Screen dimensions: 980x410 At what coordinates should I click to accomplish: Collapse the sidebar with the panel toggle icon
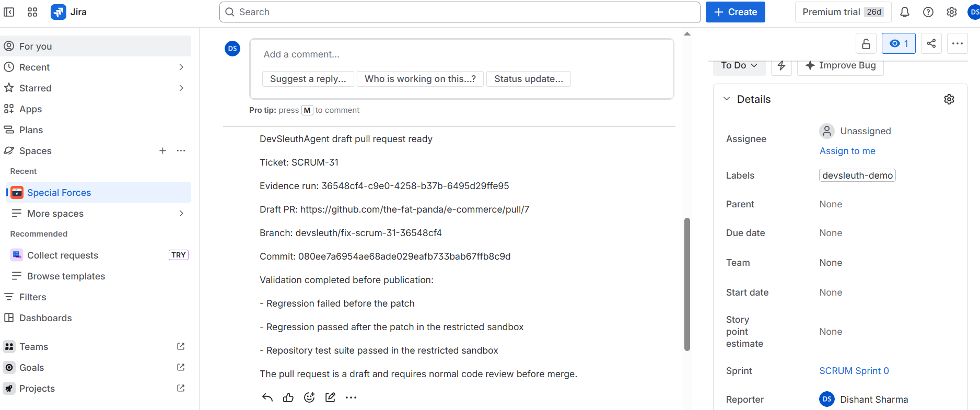click(9, 12)
